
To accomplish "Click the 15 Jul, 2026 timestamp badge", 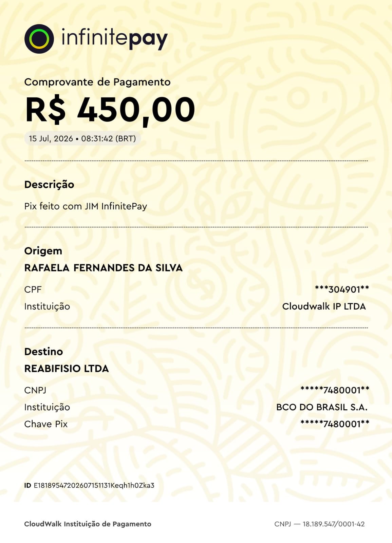I will 82,138.
